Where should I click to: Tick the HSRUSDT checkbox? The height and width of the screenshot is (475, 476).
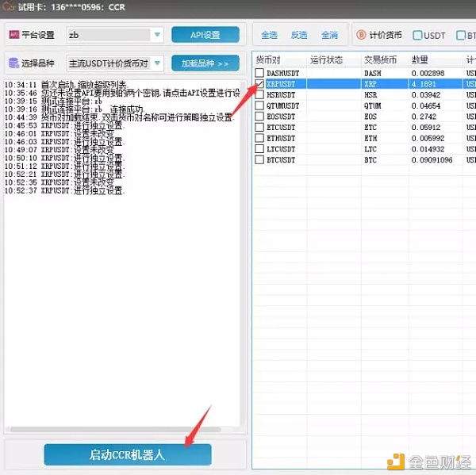coord(259,94)
